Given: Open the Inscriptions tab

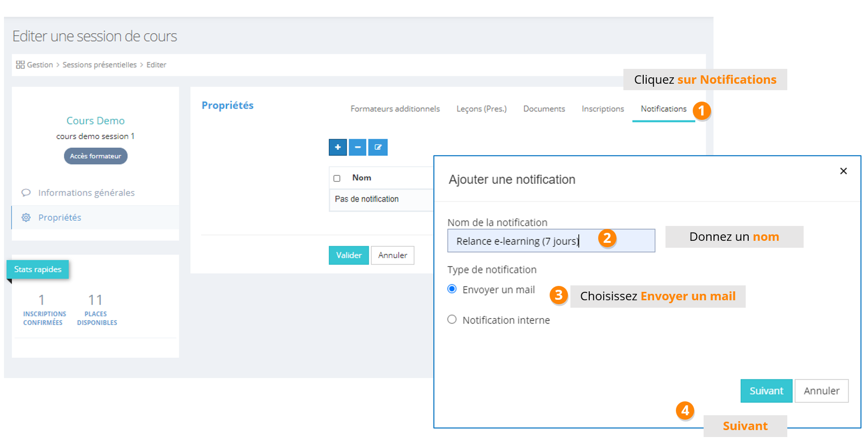Looking at the screenshot, I should pyautogui.click(x=603, y=109).
